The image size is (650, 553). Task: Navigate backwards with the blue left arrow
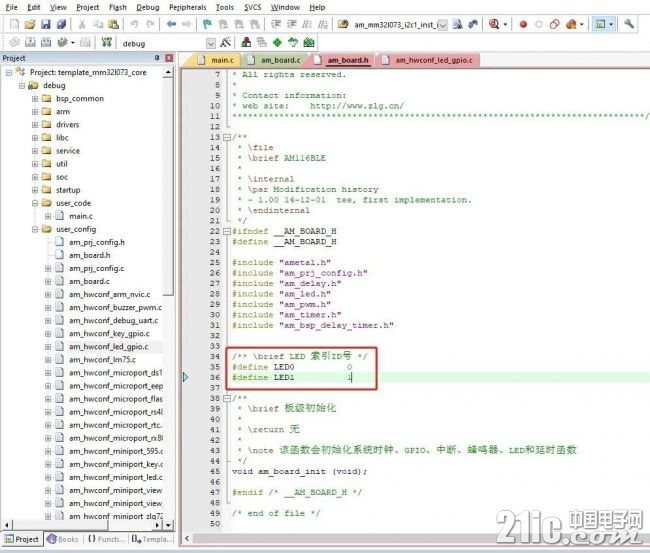(x=171, y=24)
